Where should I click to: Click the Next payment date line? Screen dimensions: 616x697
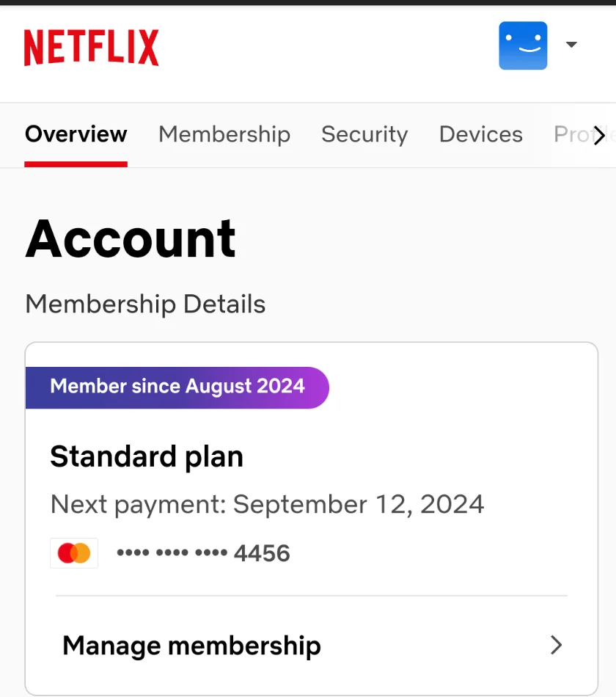(267, 505)
